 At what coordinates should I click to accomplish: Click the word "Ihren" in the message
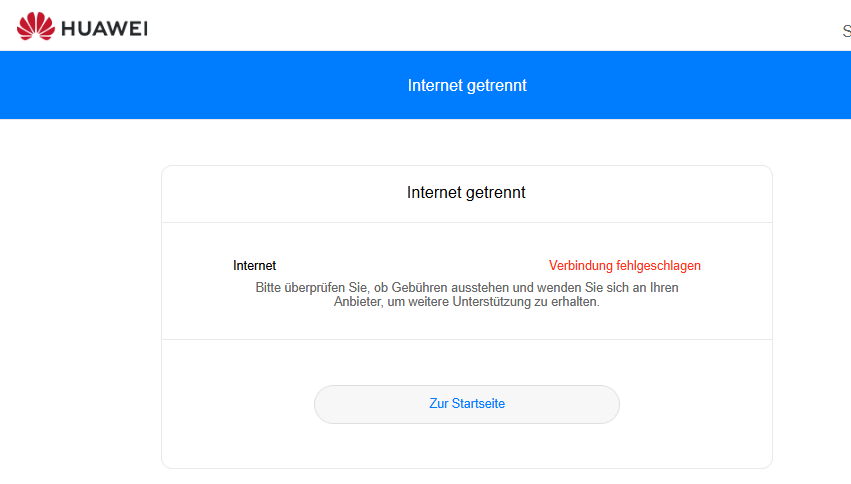click(x=663, y=287)
